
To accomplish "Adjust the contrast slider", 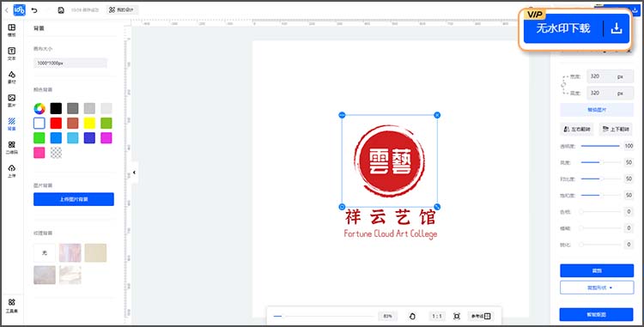I will 600,179.
